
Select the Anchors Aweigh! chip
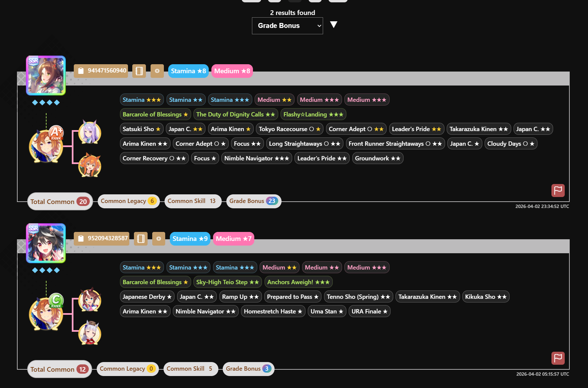click(x=298, y=282)
